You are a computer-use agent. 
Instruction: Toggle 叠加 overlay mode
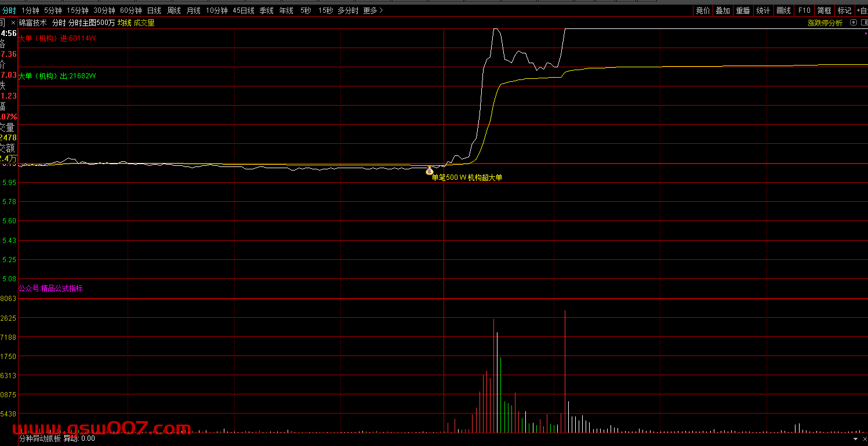pyautogui.click(x=722, y=10)
